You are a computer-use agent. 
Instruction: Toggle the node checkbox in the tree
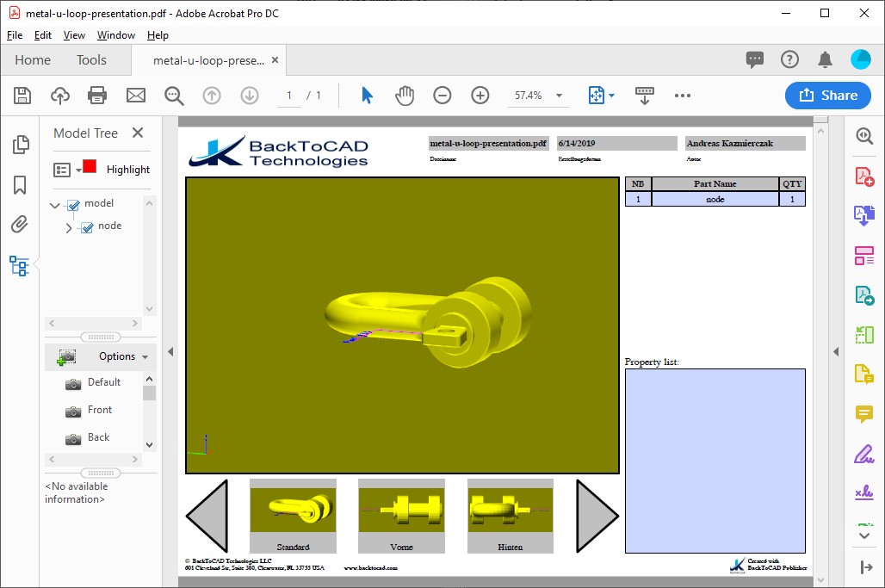[x=87, y=227]
